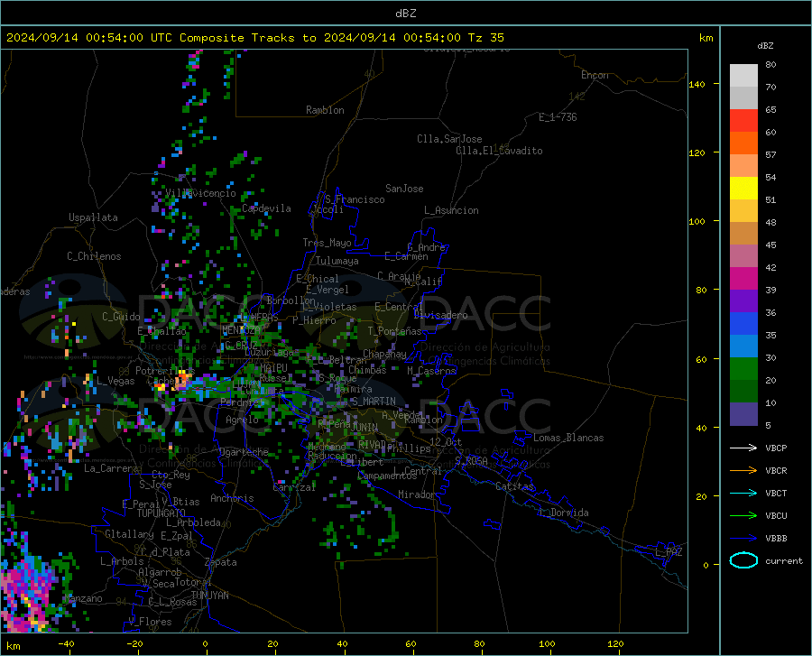
Task: Click the Agrelo place label
Action: (242, 420)
